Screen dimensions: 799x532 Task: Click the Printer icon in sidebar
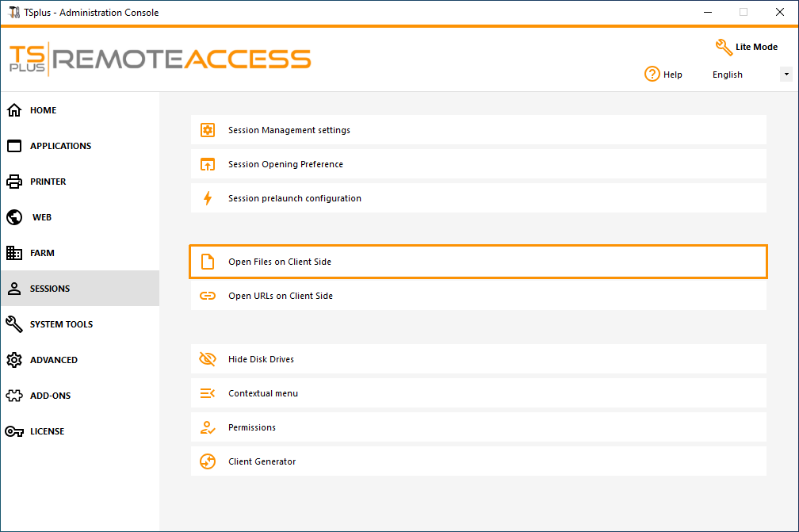14,182
